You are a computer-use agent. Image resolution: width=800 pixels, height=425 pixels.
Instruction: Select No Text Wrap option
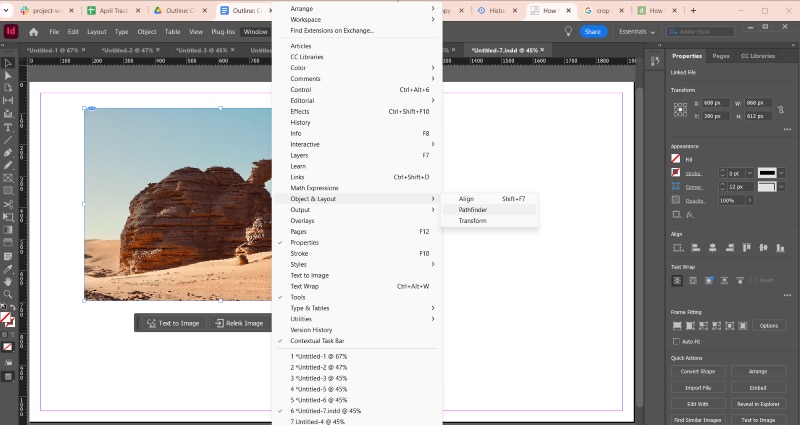(x=677, y=281)
